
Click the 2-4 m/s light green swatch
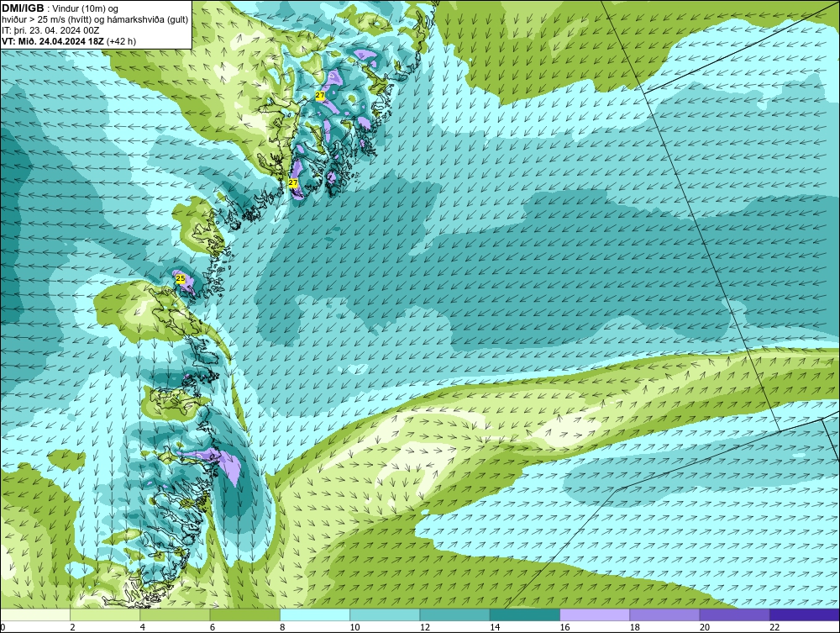tap(105, 615)
